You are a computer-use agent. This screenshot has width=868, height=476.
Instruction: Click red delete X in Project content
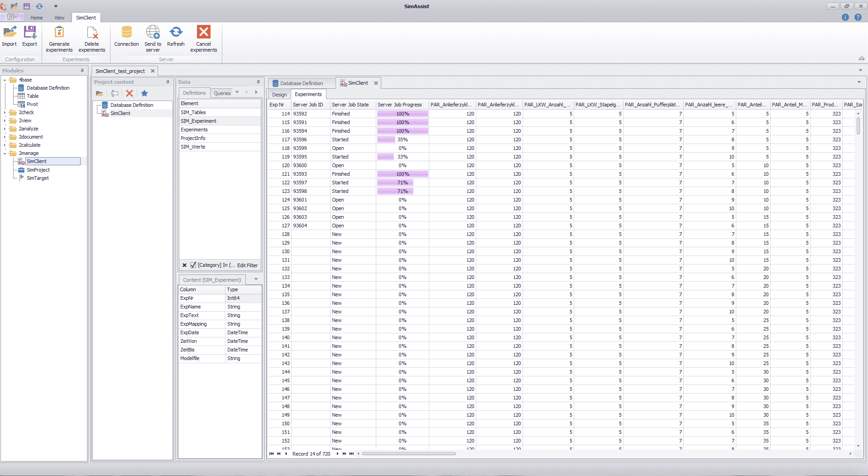point(129,93)
